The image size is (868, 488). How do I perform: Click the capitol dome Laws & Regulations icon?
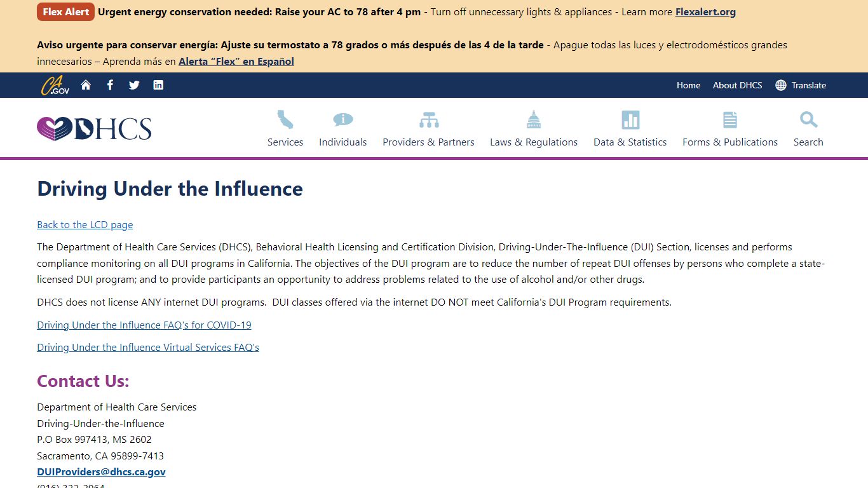(534, 119)
